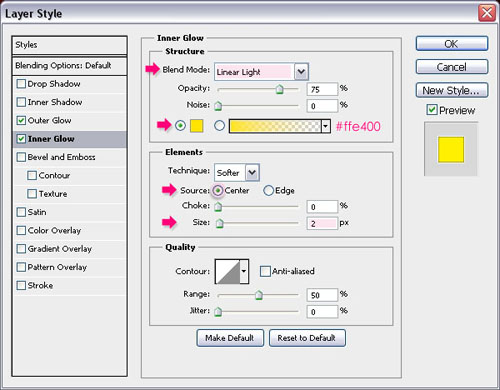Viewport: 500px width, 390px height.
Task: Enable the Satin checkbox
Action: [x=21, y=212]
